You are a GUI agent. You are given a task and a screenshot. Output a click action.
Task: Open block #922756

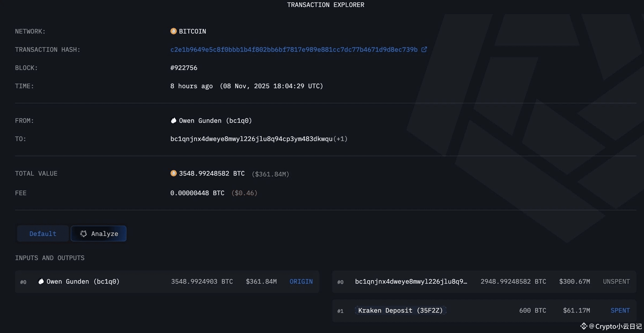pos(184,68)
